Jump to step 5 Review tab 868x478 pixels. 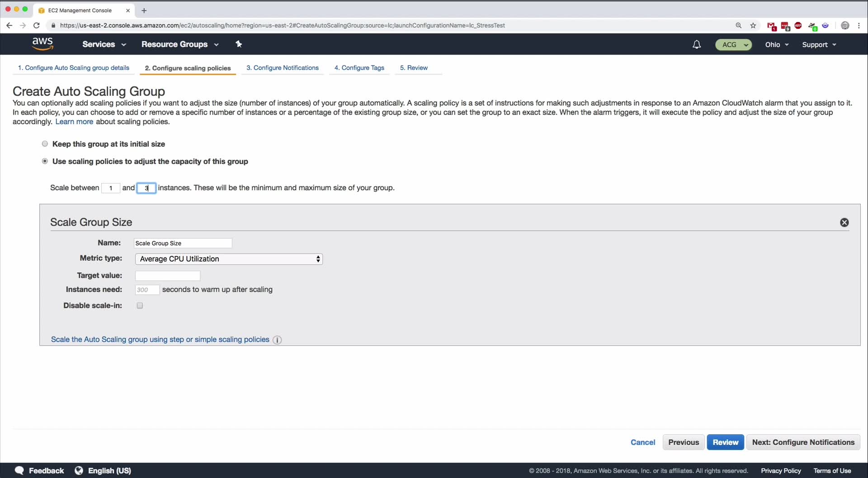pos(414,68)
